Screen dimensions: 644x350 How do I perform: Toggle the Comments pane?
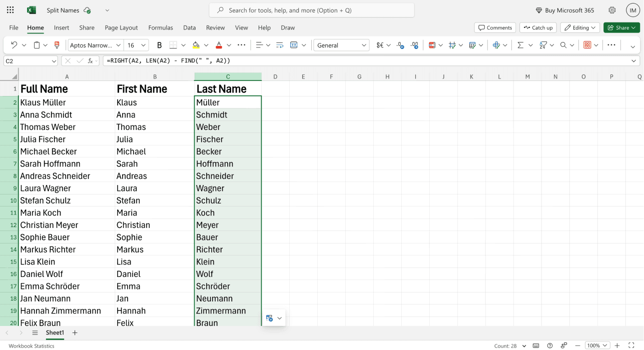click(494, 27)
